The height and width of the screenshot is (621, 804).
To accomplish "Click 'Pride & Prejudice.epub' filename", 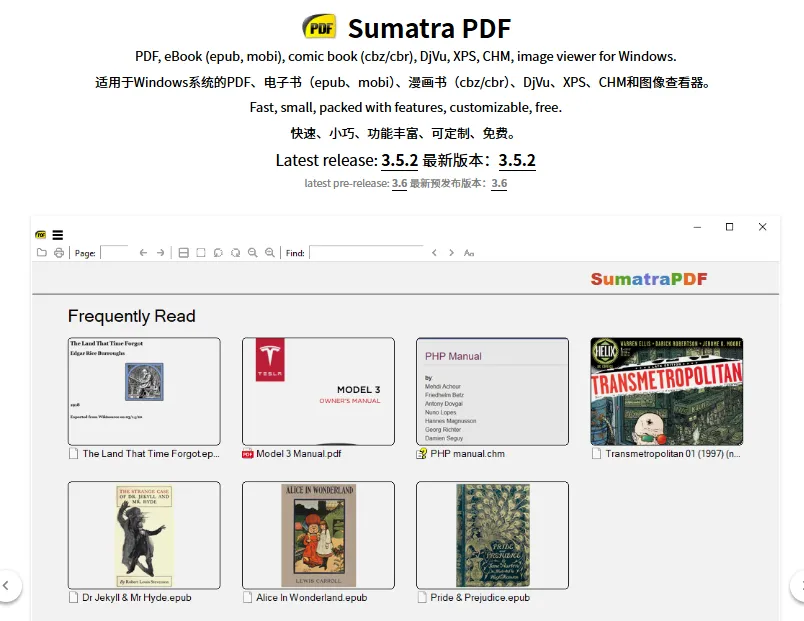I will pyautogui.click(x=480, y=597).
